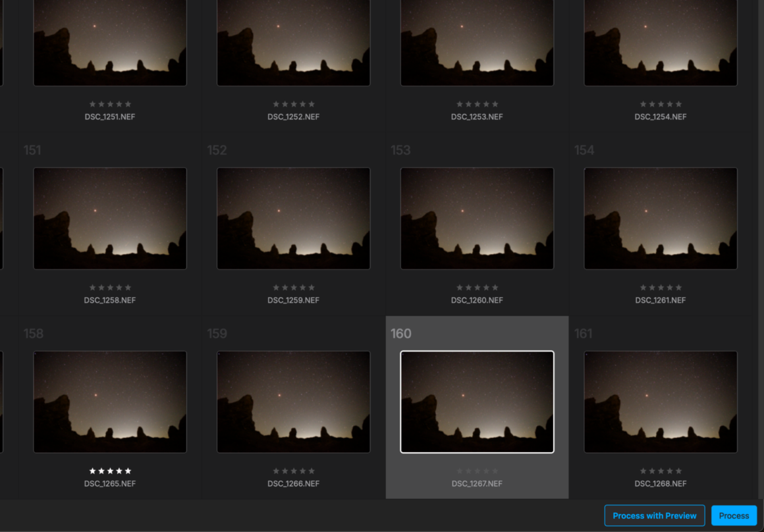Click the highlighted DSC_1267.NEF thumbnail

click(477, 402)
